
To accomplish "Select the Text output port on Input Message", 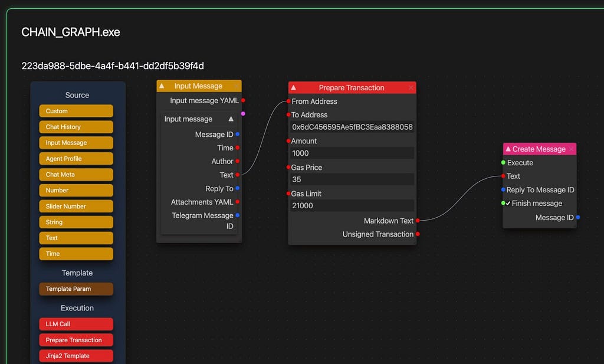I will tap(238, 175).
